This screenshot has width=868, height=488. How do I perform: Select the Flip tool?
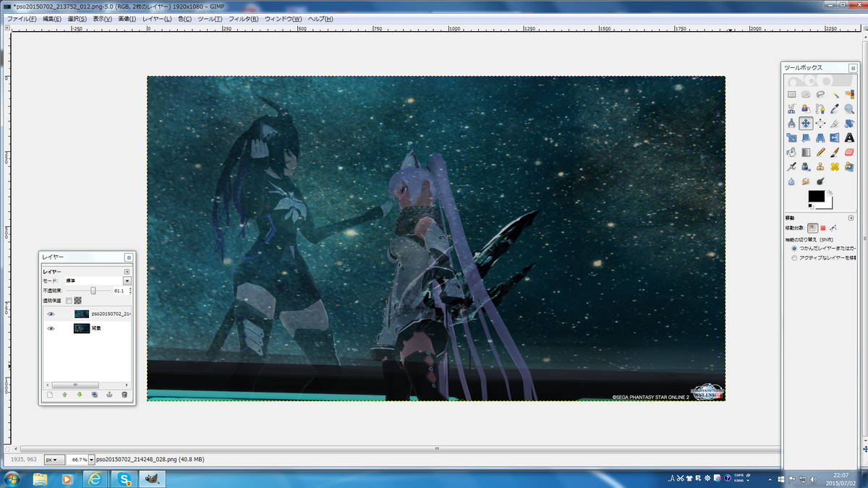click(835, 138)
